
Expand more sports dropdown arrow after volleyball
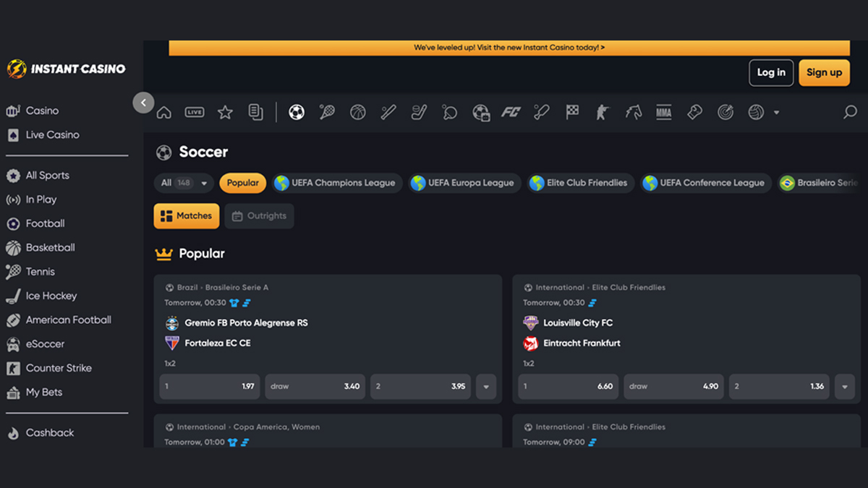tap(776, 112)
